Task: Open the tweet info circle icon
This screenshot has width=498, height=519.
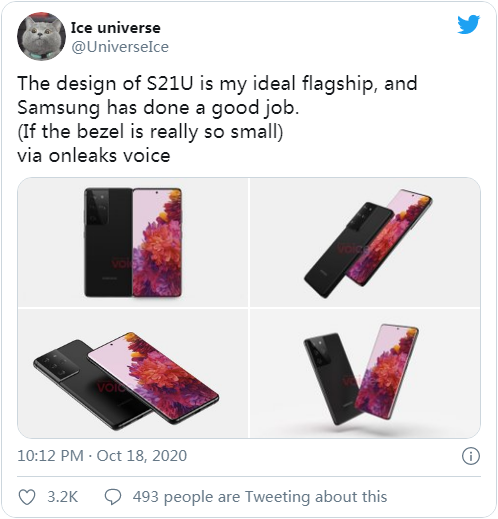Action: click(471, 456)
